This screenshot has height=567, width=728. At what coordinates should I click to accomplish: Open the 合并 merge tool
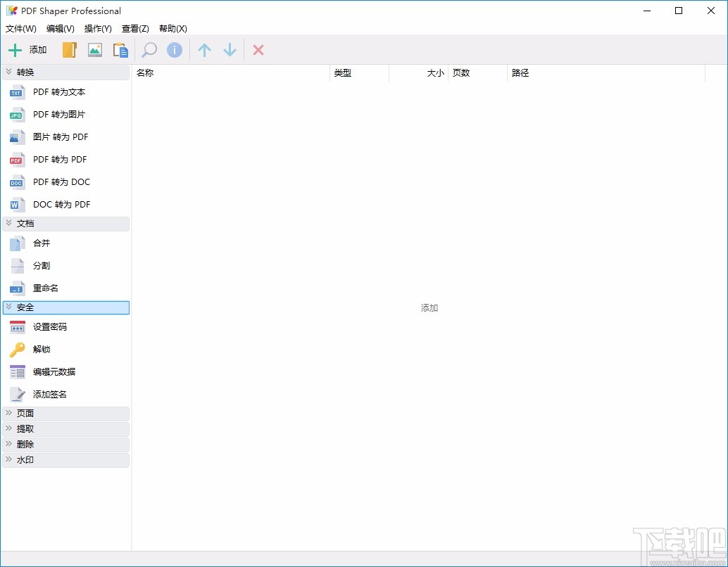click(41, 243)
